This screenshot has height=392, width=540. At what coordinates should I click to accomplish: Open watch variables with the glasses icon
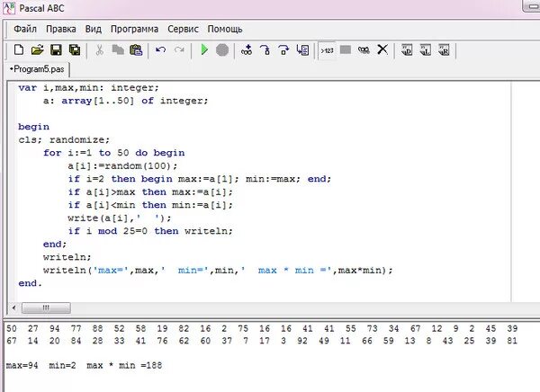[x=364, y=50]
